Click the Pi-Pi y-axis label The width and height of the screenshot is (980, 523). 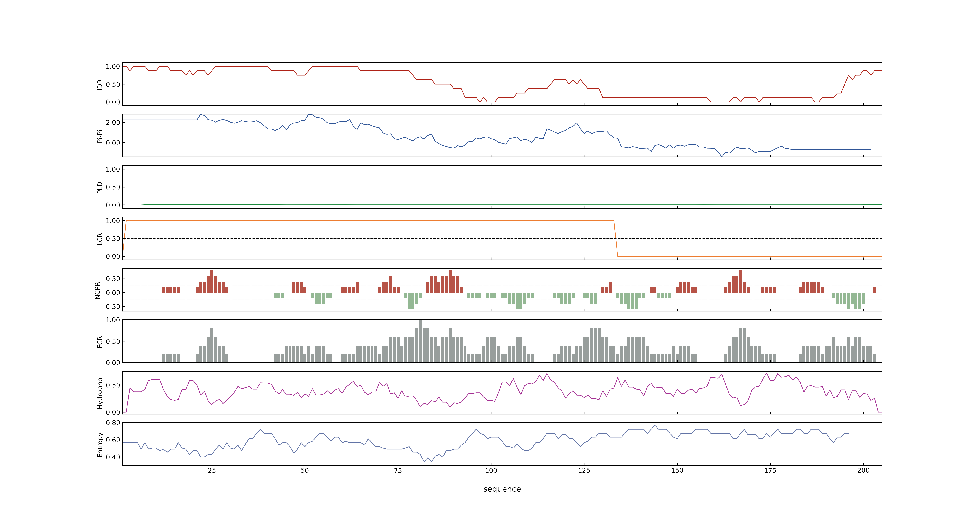[100, 136]
